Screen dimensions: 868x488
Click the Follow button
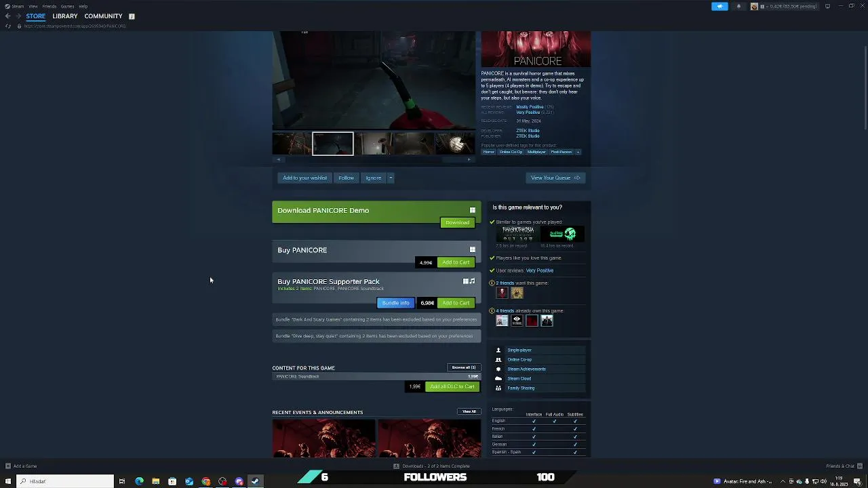click(x=347, y=178)
